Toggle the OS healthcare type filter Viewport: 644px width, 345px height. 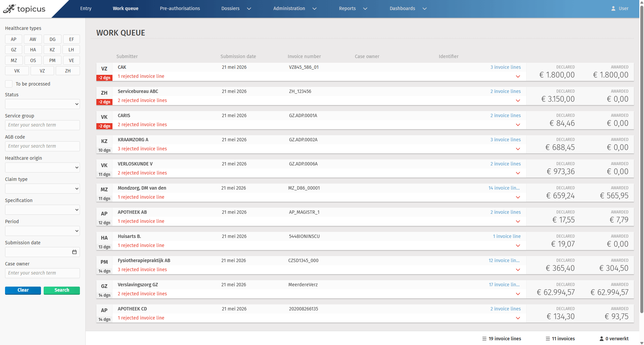[x=33, y=60]
